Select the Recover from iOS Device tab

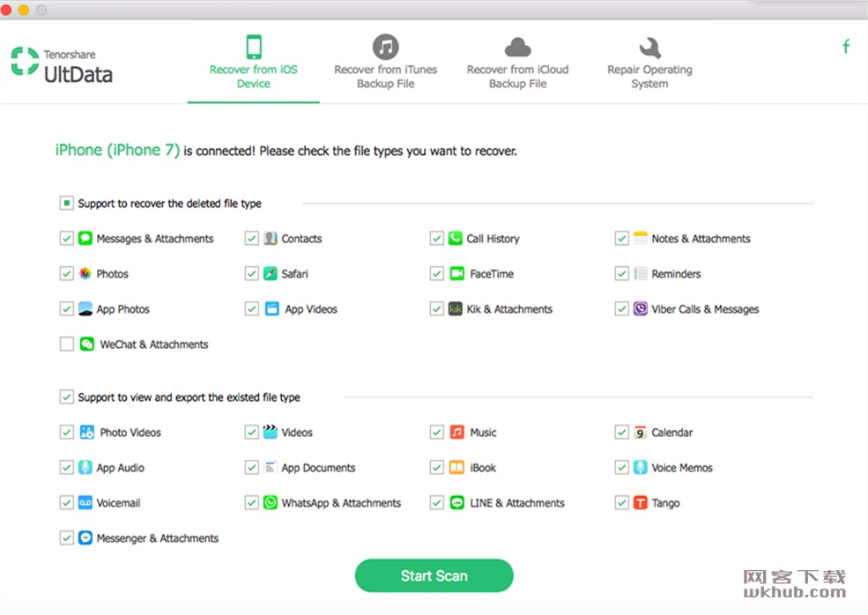tap(254, 63)
